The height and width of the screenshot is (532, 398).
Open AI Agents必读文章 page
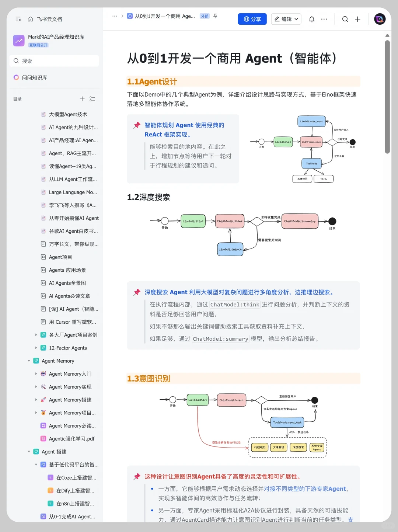coord(69,296)
